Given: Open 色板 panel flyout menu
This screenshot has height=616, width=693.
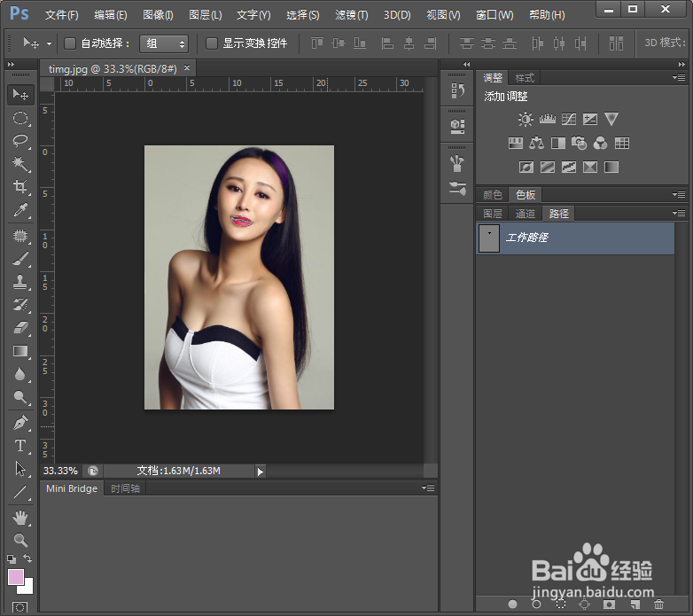Looking at the screenshot, I should pyautogui.click(x=679, y=194).
